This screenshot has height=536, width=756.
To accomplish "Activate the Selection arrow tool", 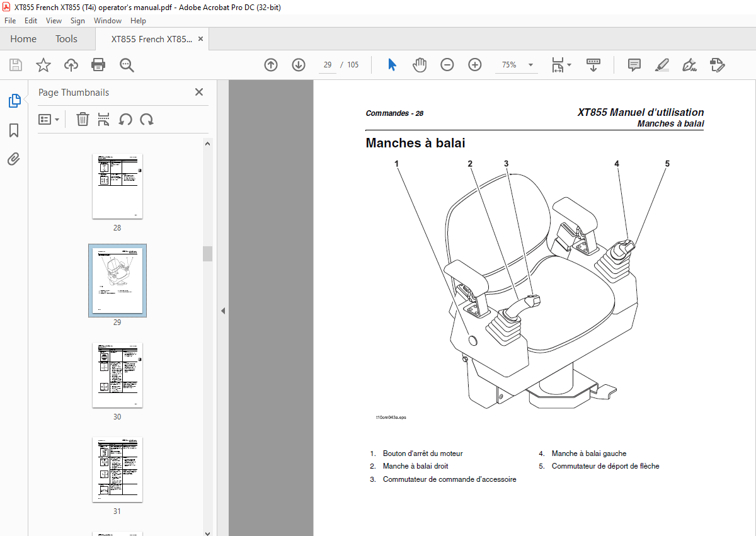I will coord(392,65).
